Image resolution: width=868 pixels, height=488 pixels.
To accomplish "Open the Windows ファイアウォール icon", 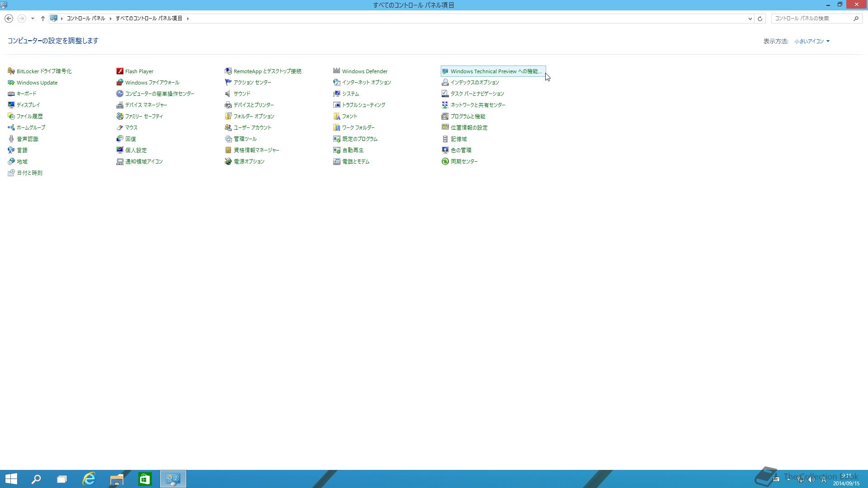I will 120,83.
